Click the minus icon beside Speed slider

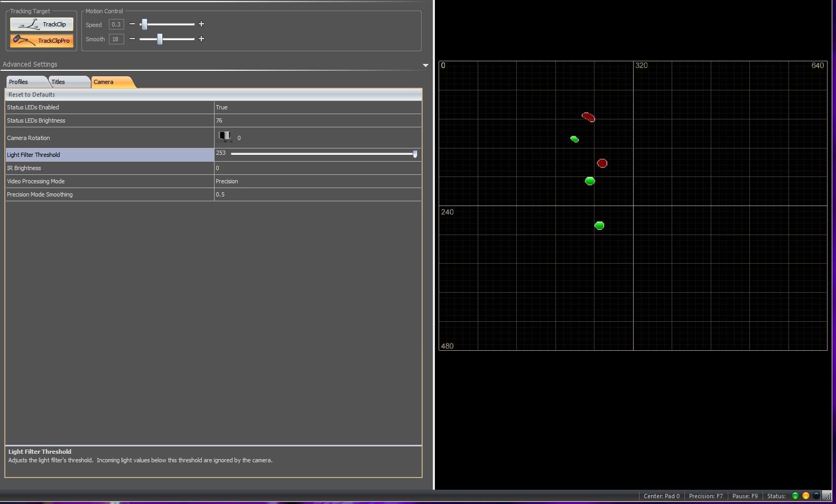pyautogui.click(x=132, y=24)
